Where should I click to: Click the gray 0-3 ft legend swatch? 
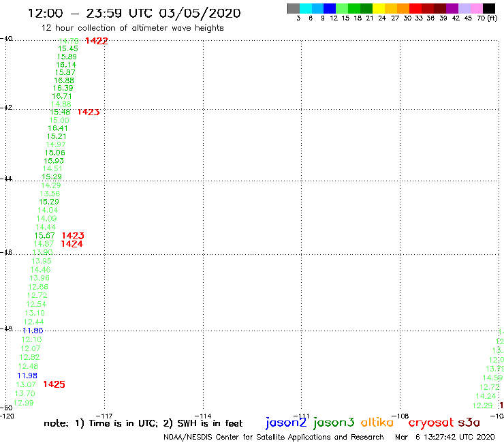pos(294,8)
